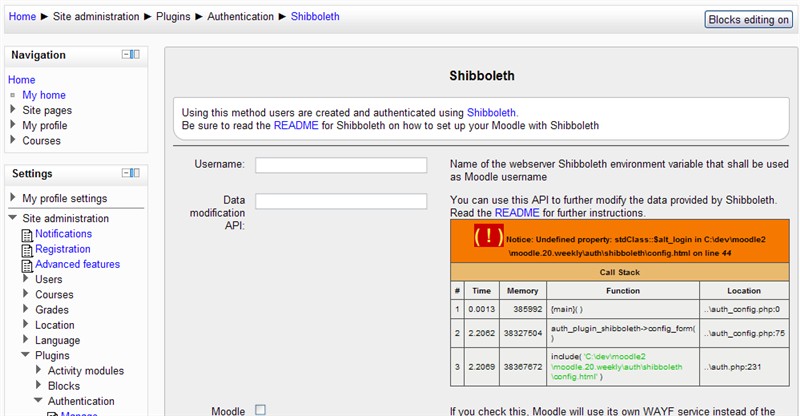800x416 pixels.
Task: Click Authentication in the breadcrumb
Action: point(240,16)
